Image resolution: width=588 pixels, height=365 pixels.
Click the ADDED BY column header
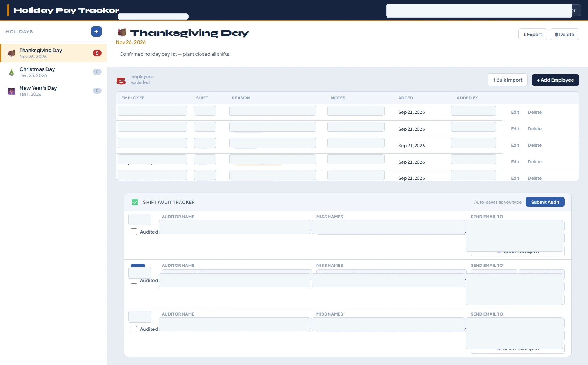[x=467, y=98]
